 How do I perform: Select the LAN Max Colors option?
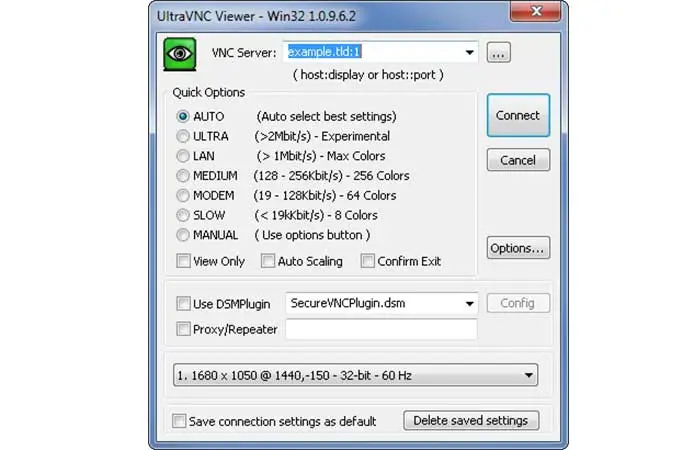(183, 156)
